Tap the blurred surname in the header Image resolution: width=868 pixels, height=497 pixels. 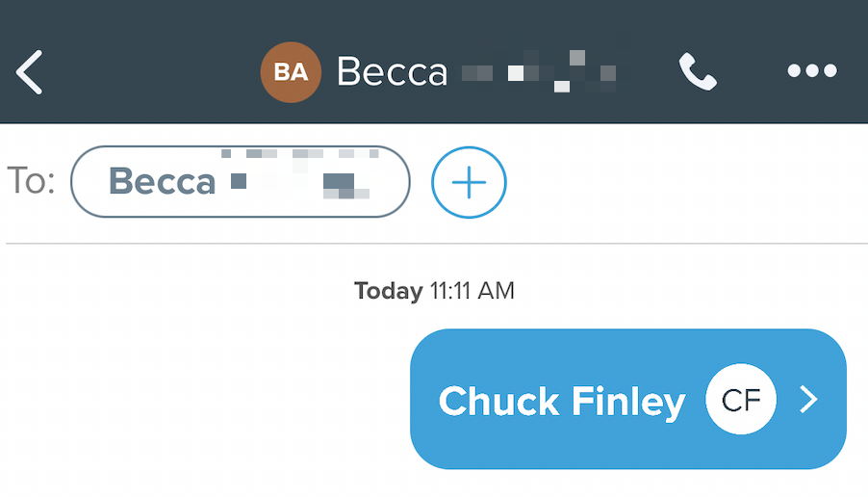(539, 71)
